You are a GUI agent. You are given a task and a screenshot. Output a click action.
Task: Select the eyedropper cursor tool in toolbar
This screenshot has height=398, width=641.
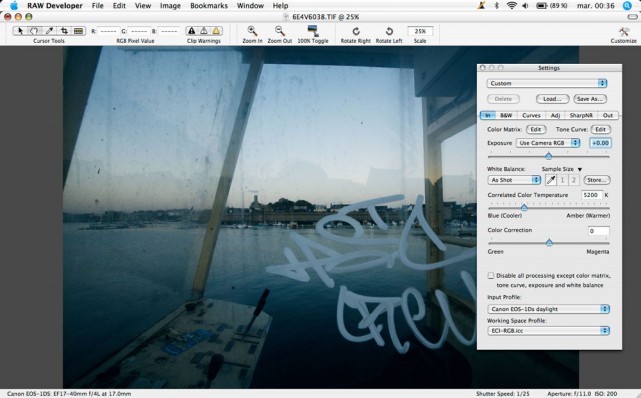(49, 31)
